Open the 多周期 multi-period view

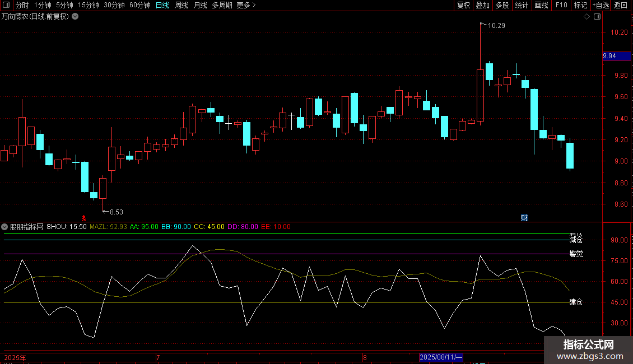click(222, 5)
